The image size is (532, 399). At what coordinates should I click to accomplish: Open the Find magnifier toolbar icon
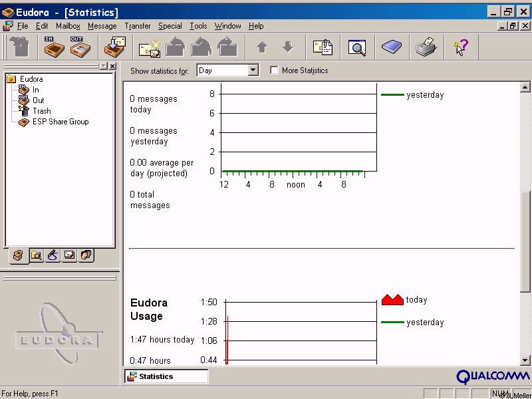coord(357,47)
